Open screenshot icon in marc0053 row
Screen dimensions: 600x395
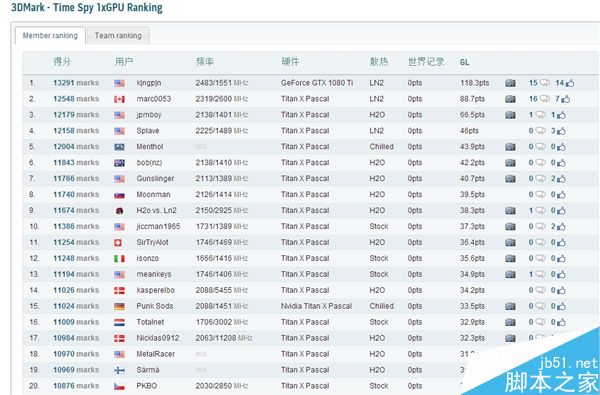click(x=510, y=99)
